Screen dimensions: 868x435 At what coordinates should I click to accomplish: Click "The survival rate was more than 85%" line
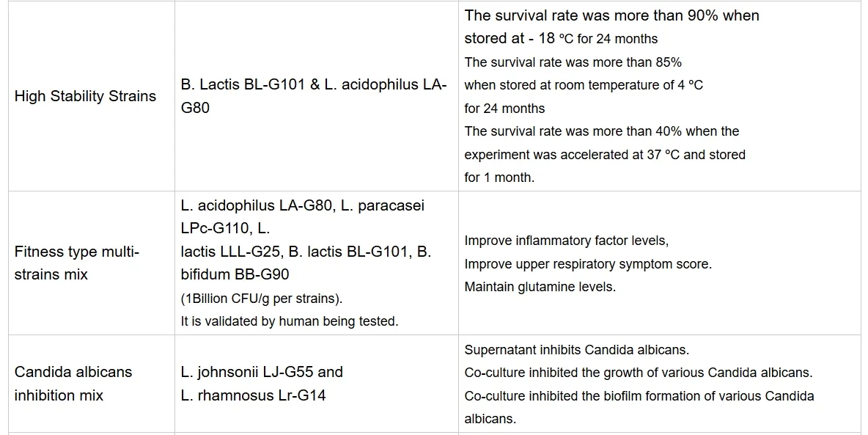coord(573,62)
